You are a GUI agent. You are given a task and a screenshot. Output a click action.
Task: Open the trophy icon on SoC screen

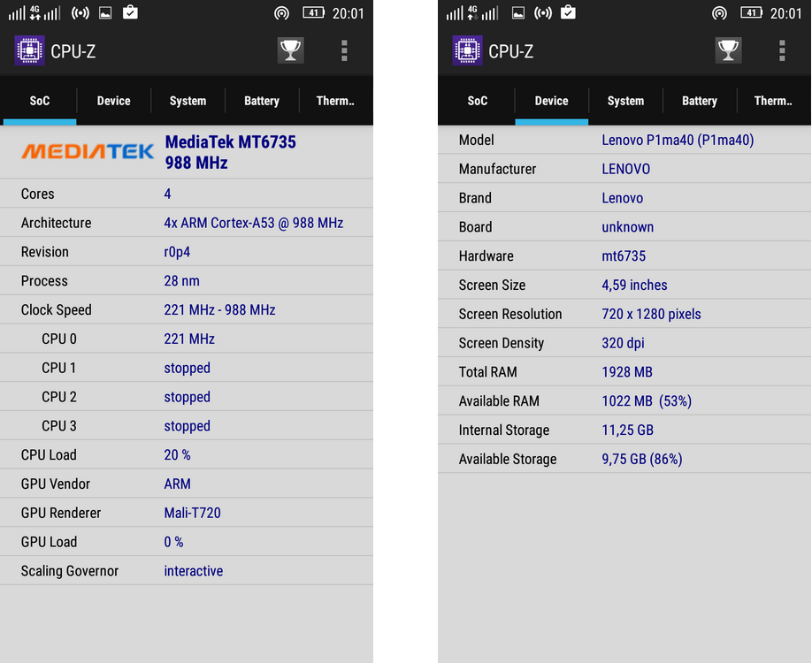coord(290,50)
